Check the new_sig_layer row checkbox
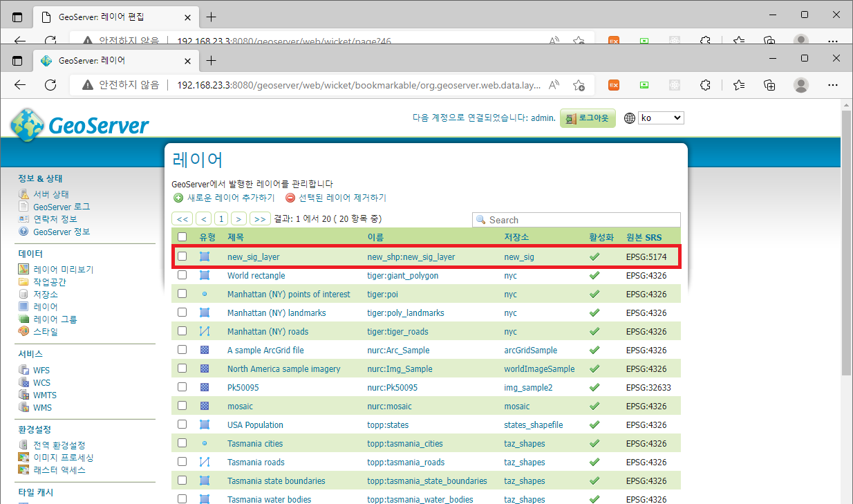The image size is (853, 504). click(182, 256)
